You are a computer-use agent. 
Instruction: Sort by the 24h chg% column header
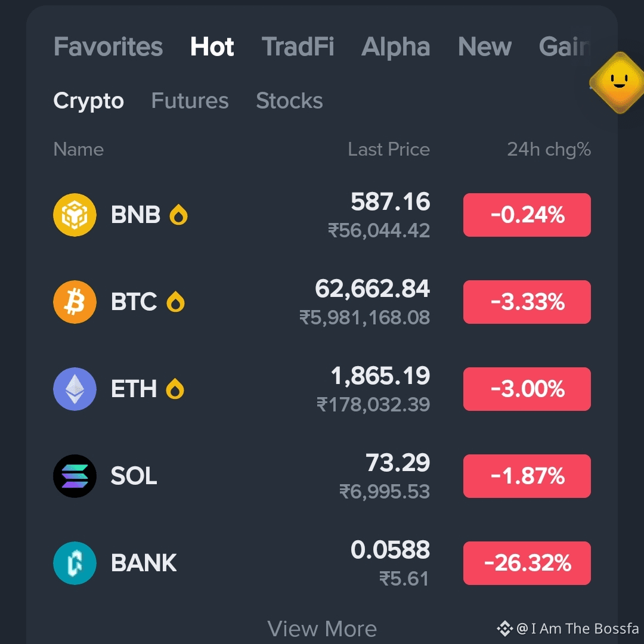point(549,150)
